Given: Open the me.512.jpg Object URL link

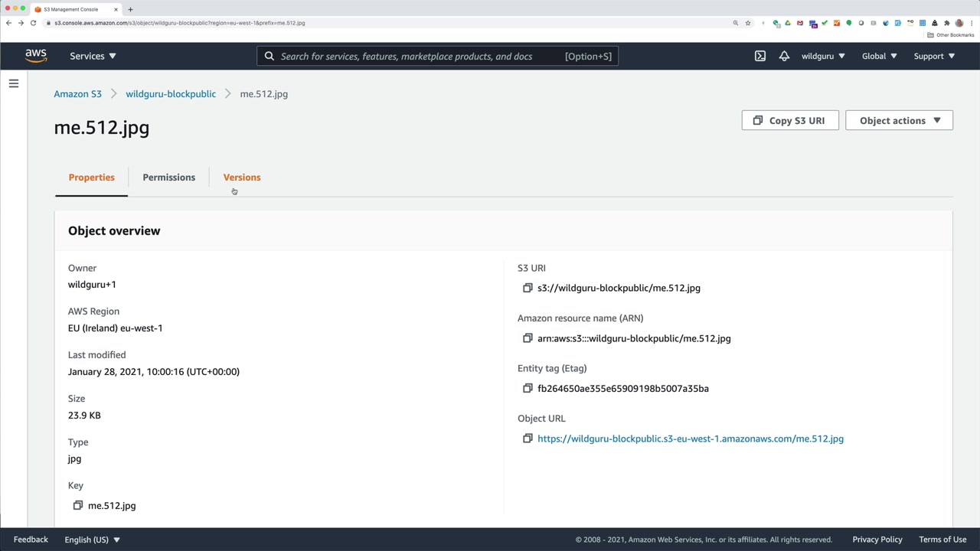Looking at the screenshot, I should [x=690, y=439].
